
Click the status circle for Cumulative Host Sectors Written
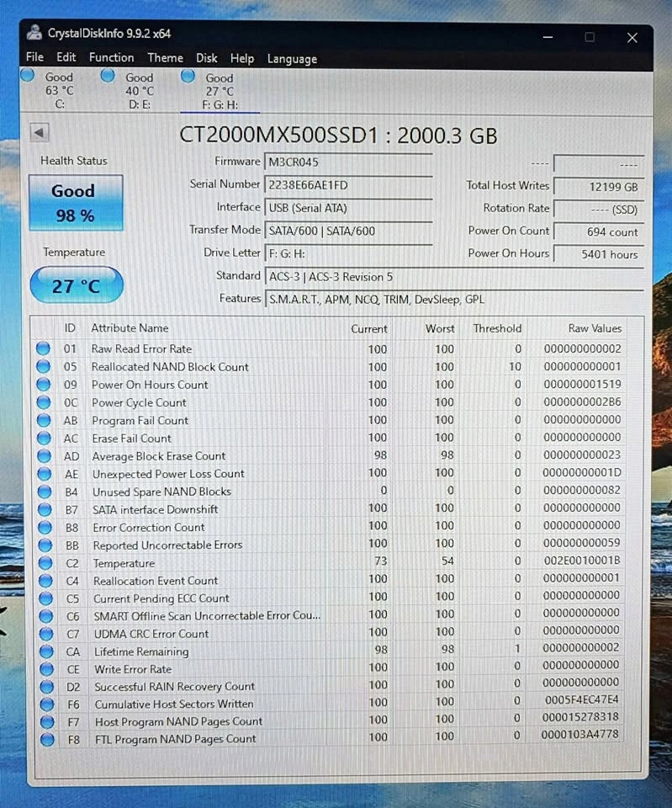coord(47,704)
